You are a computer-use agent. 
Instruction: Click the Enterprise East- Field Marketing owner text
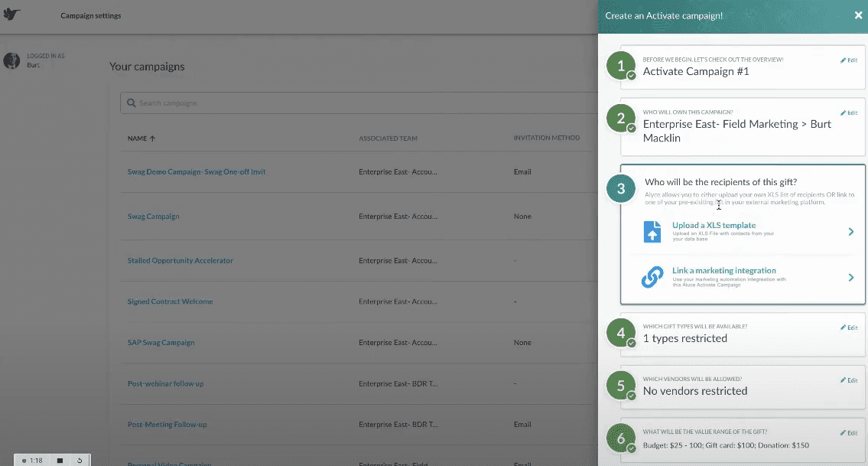(x=736, y=131)
